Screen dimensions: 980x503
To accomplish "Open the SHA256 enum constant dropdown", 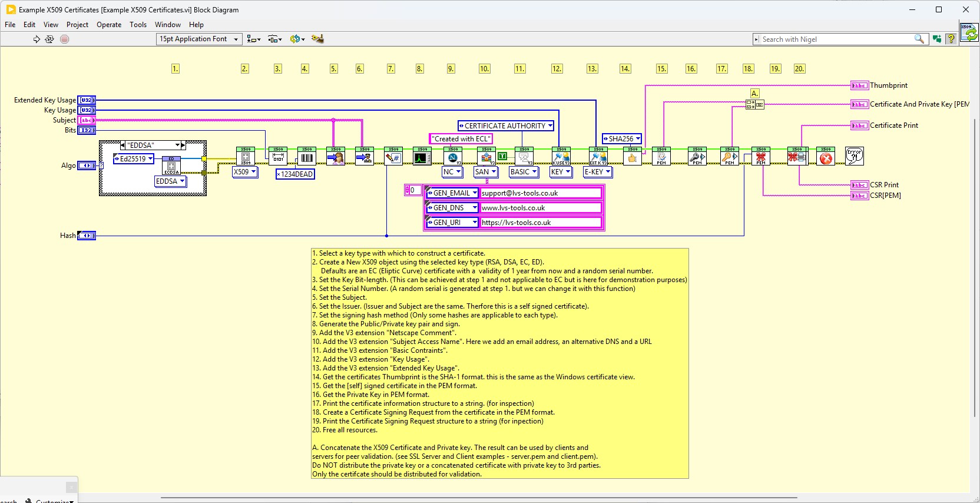I will (x=621, y=139).
